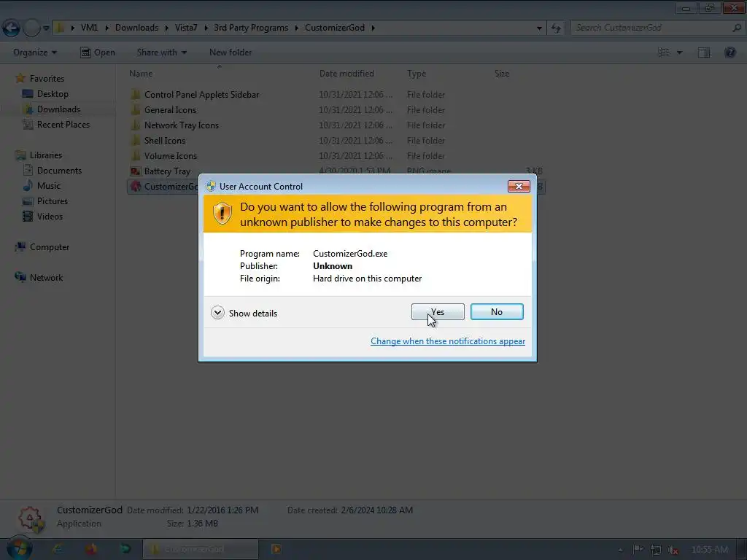Click the muted volume tray icon
The image size is (747, 560).
(x=673, y=550)
